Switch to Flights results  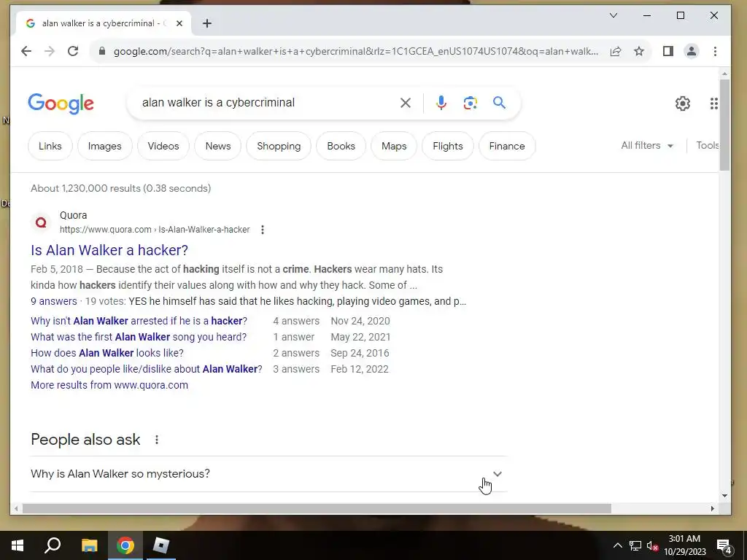448,146
